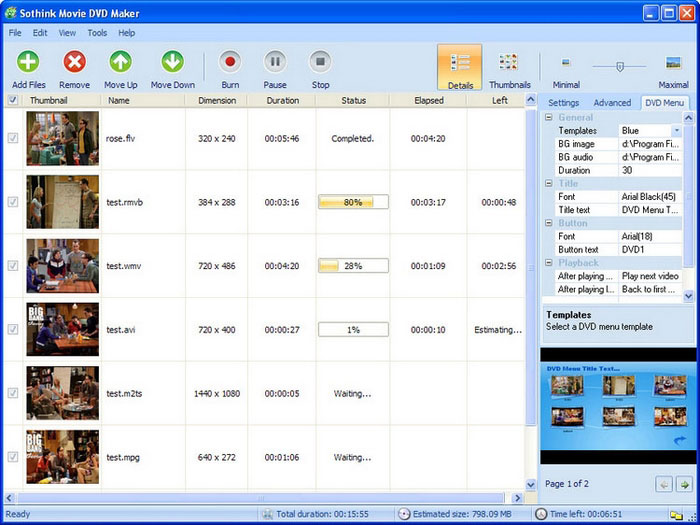Pause the conversion with Pause icon
This screenshot has width=700, height=525.
pos(275,62)
